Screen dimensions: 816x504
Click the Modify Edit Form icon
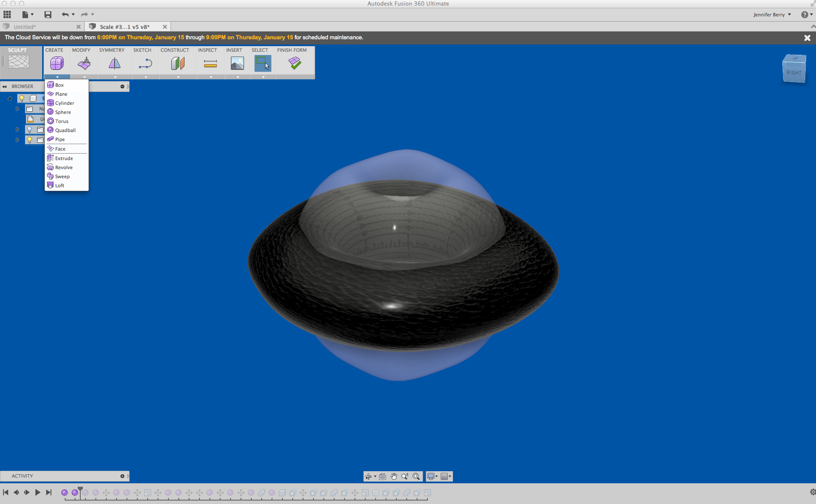pos(84,63)
